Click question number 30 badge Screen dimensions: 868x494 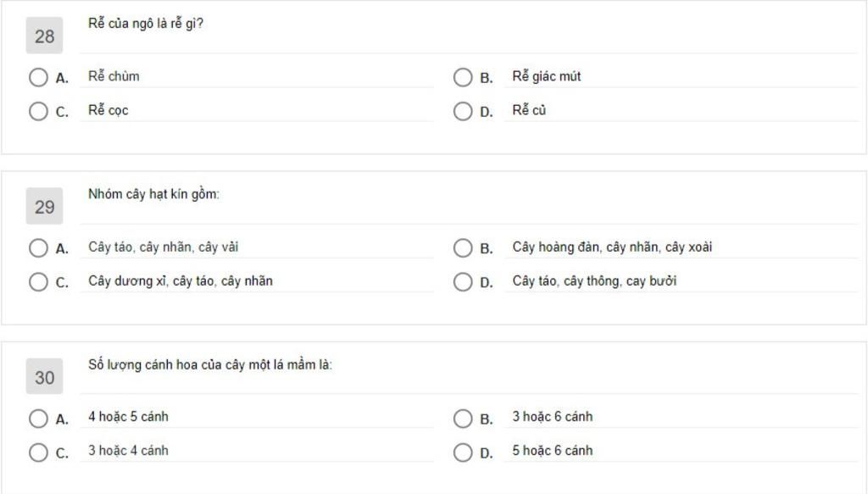[x=44, y=377]
